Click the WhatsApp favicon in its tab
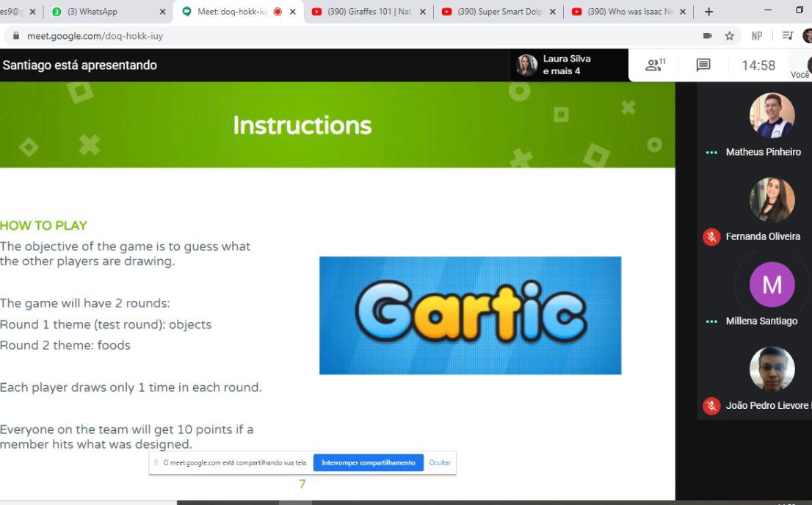This screenshot has width=812, height=505. (57, 12)
